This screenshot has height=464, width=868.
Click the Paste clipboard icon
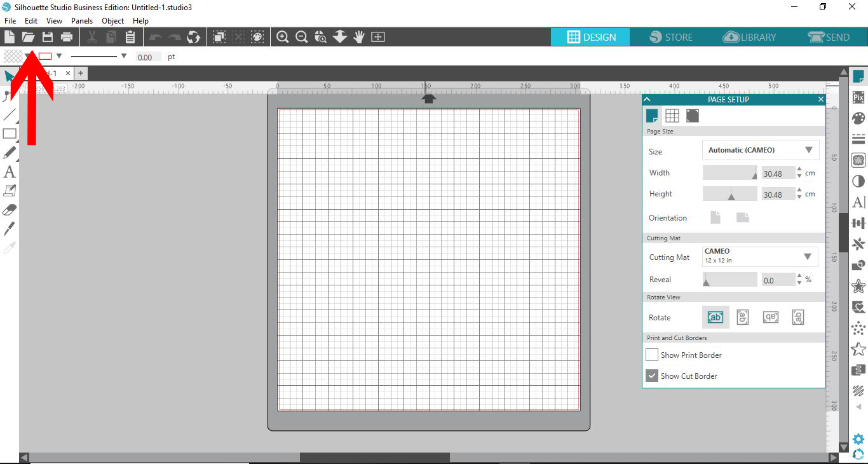[130, 37]
